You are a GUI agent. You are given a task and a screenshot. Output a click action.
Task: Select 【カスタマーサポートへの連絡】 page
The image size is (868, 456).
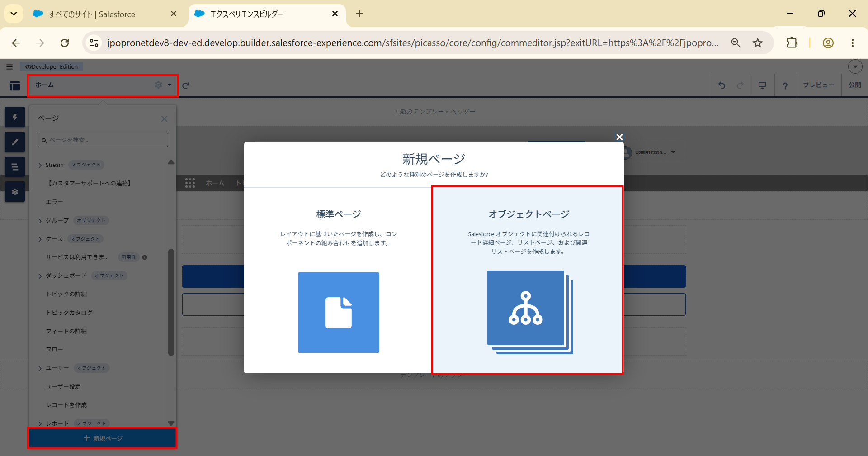pyautogui.click(x=90, y=183)
